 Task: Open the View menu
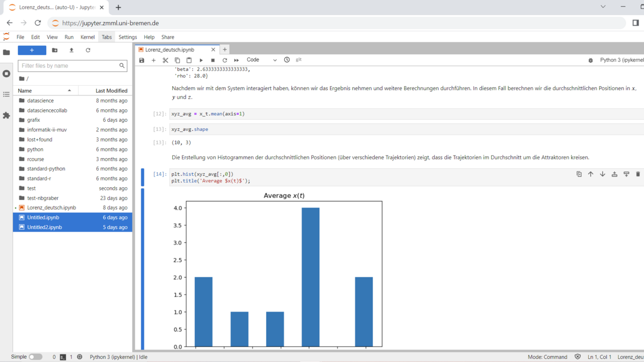(x=52, y=37)
